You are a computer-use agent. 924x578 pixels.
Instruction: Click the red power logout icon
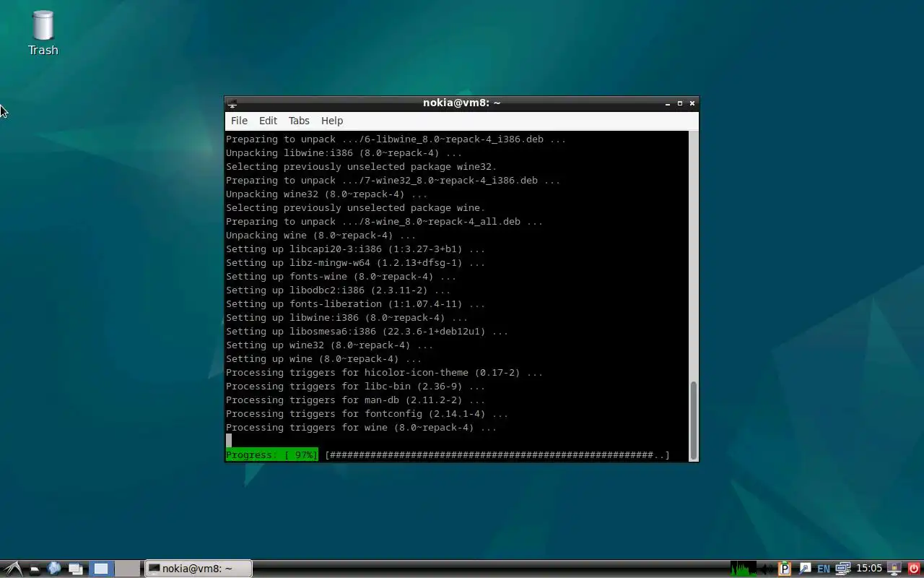(x=914, y=569)
